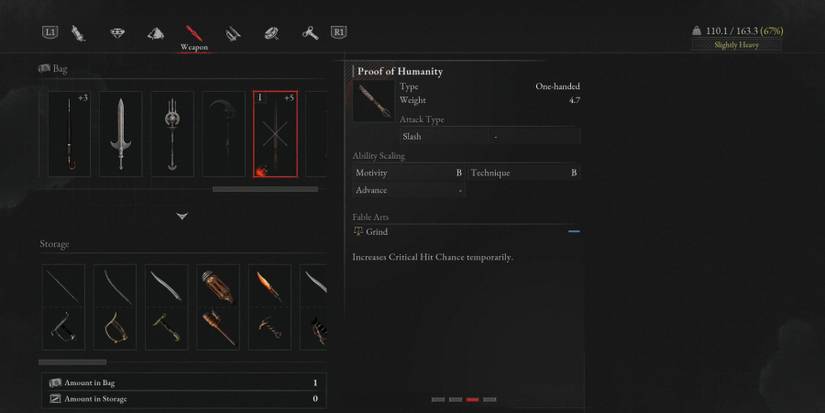Click the Slash attack type field
Image resolution: width=825 pixels, height=413 pixels.
point(490,137)
